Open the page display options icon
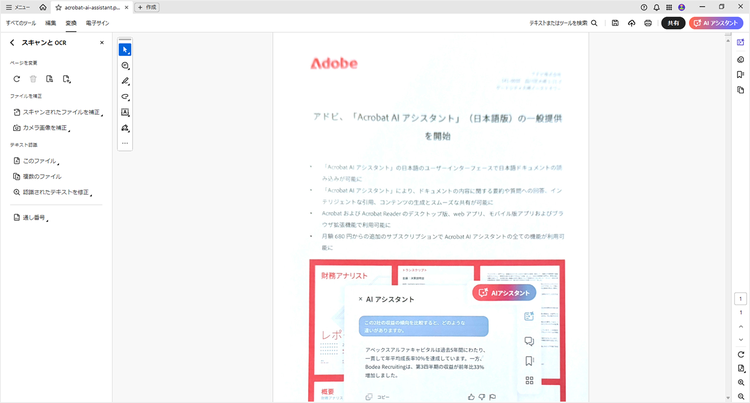Viewport: 750px width, 403px height. 741,369
